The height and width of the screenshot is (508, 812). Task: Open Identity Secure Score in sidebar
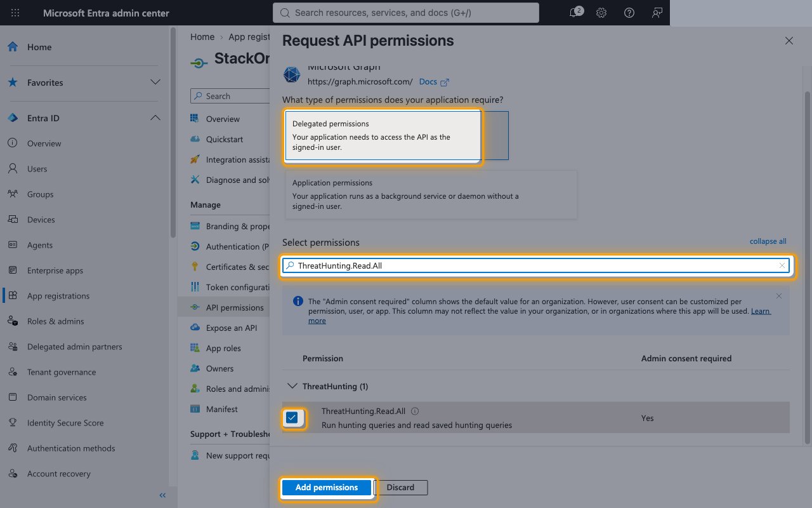point(65,423)
